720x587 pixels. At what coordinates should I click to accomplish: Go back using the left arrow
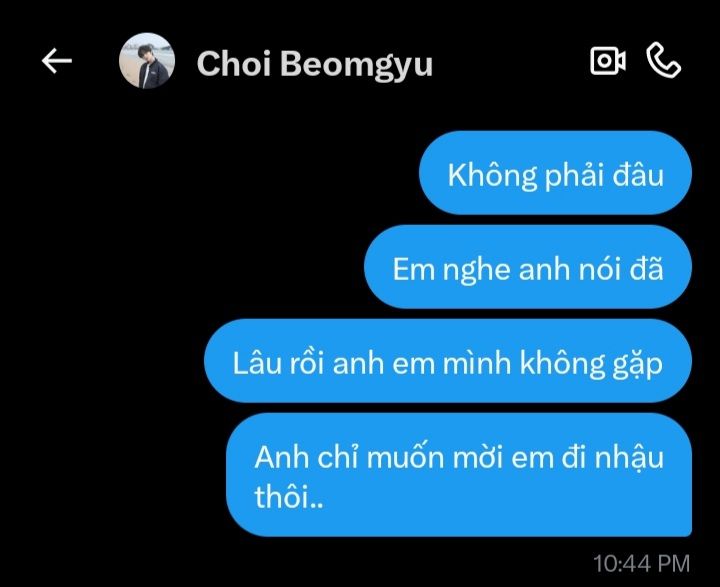click(57, 61)
